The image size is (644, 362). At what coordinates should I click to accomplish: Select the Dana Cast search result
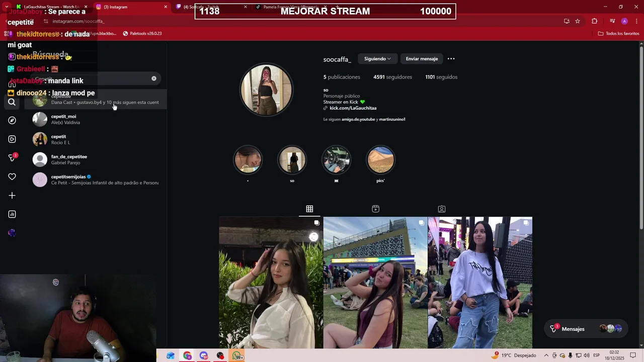pyautogui.click(x=96, y=100)
